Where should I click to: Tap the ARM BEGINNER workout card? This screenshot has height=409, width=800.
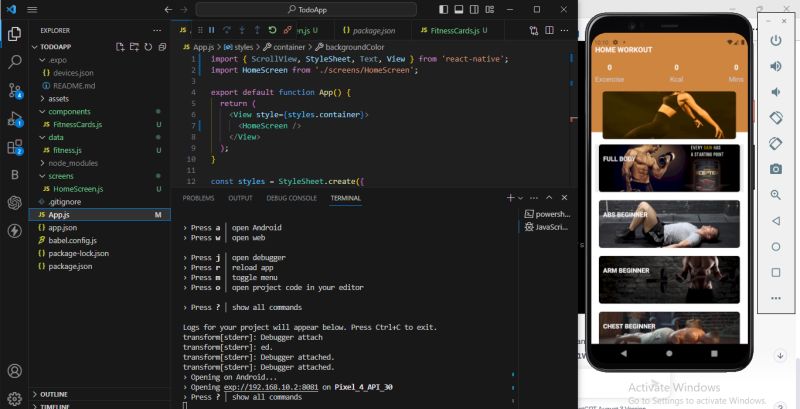(x=669, y=279)
